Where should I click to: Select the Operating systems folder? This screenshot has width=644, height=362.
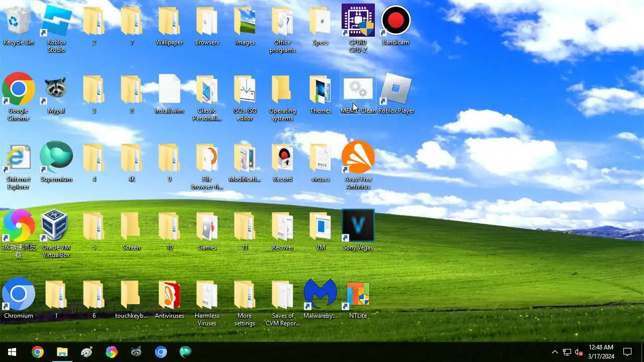[282, 97]
